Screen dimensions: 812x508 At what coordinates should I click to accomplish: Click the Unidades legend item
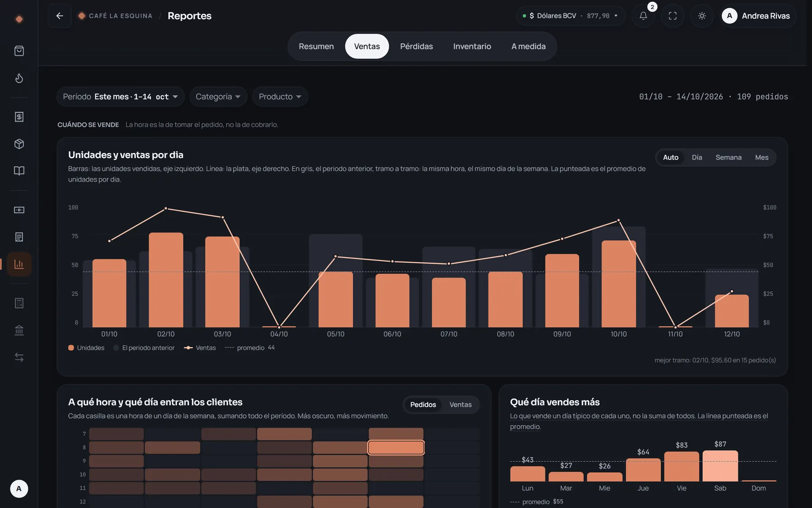[86, 348]
